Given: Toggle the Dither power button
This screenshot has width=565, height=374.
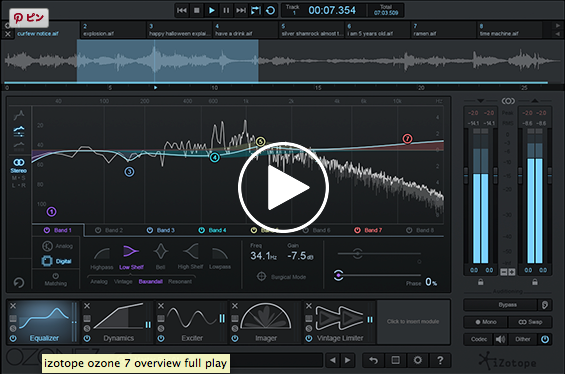Looking at the screenshot, I should (545, 339).
